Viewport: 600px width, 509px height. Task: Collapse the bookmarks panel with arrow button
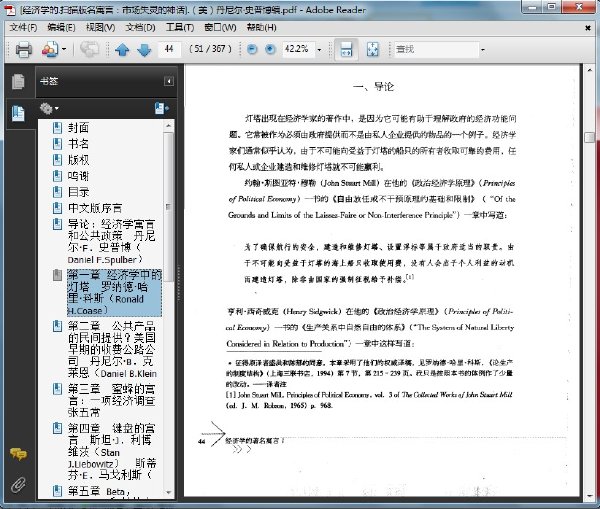click(x=169, y=81)
